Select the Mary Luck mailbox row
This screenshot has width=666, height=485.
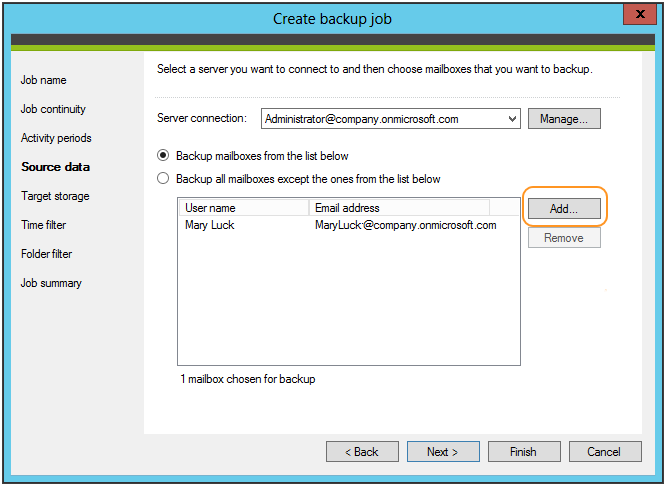click(348, 225)
